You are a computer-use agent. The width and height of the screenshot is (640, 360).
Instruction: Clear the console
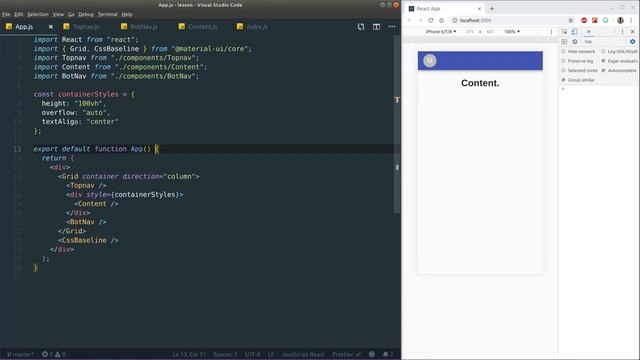pyautogui.click(x=575, y=42)
